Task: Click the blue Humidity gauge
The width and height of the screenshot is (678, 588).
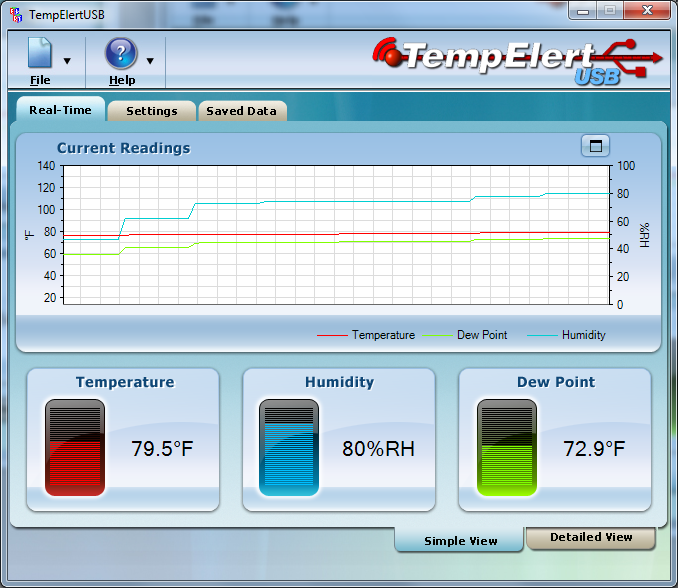Action: tap(289, 447)
